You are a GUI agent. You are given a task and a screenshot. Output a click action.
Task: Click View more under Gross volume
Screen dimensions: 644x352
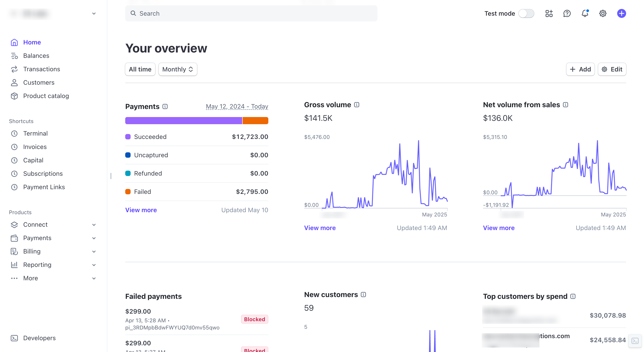pos(320,228)
